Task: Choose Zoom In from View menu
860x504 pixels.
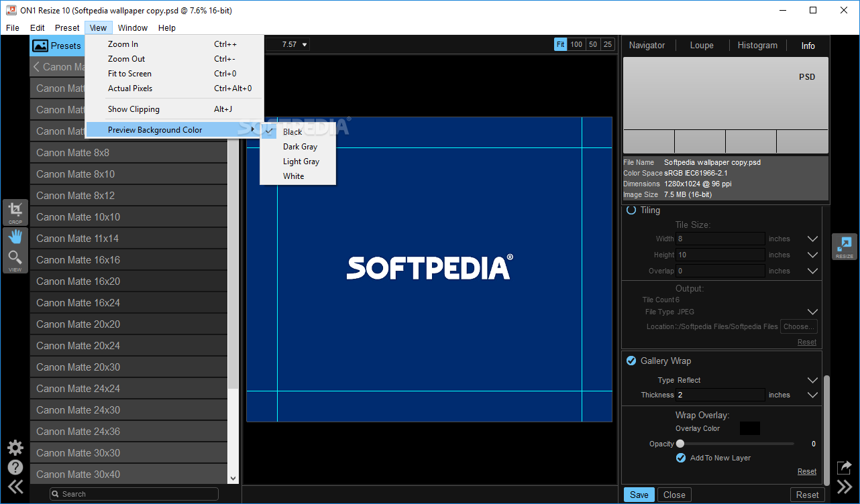Action: (174, 44)
